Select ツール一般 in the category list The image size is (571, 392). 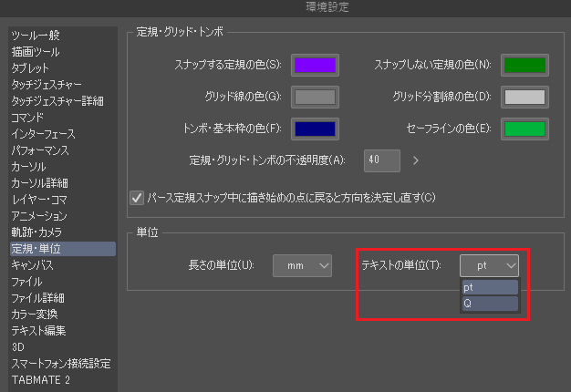pyautogui.click(x=36, y=35)
